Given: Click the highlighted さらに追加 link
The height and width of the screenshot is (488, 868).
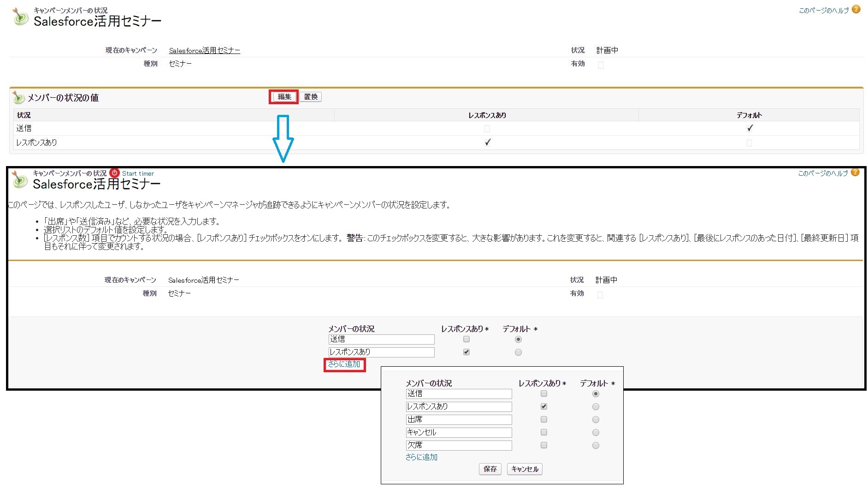Looking at the screenshot, I should click(x=344, y=364).
